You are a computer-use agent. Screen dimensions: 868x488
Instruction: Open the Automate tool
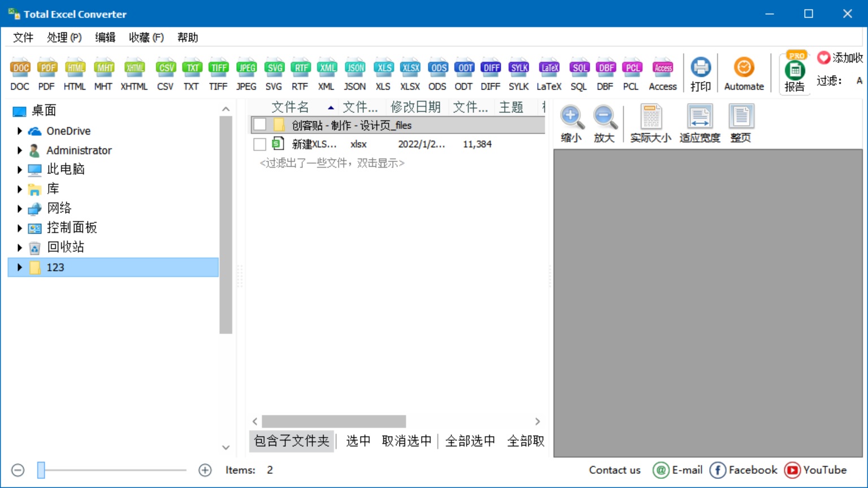[744, 74]
